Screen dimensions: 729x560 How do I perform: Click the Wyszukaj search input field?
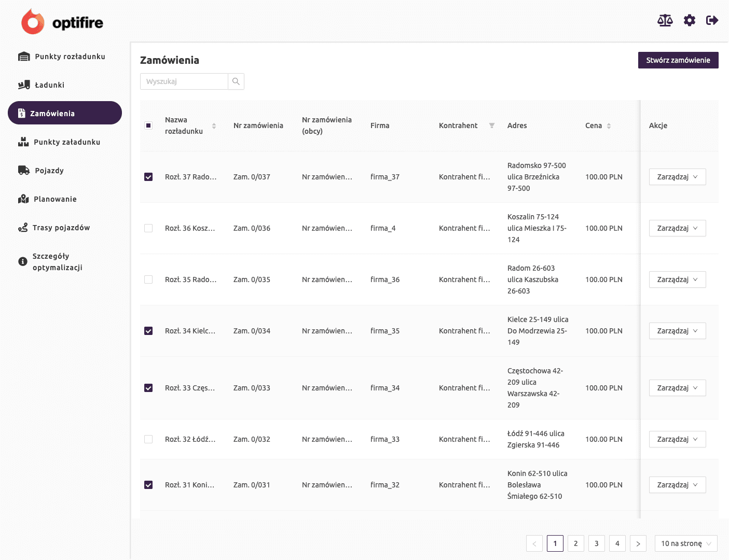[184, 81]
